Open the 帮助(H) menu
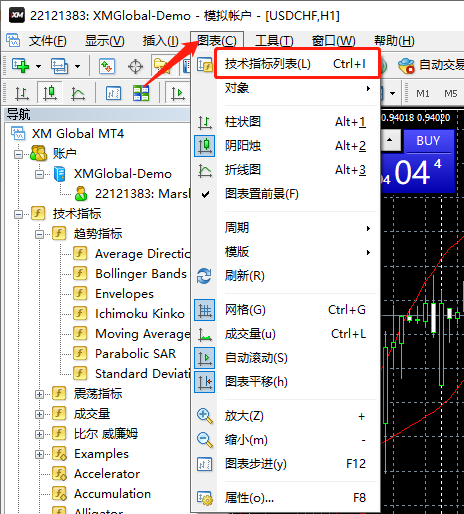464x514 pixels. click(394, 41)
